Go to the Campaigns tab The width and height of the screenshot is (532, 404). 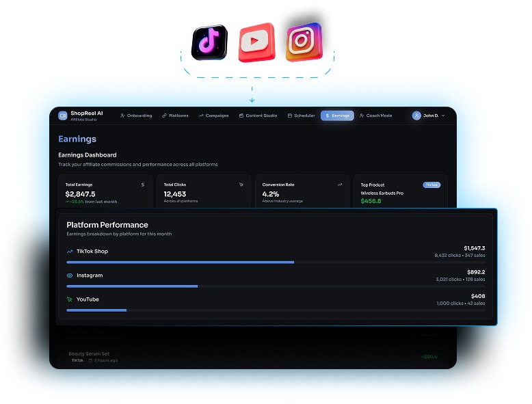(x=213, y=116)
